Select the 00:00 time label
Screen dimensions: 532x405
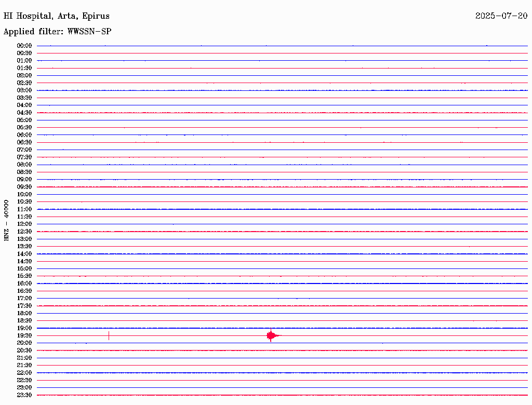pos(24,46)
